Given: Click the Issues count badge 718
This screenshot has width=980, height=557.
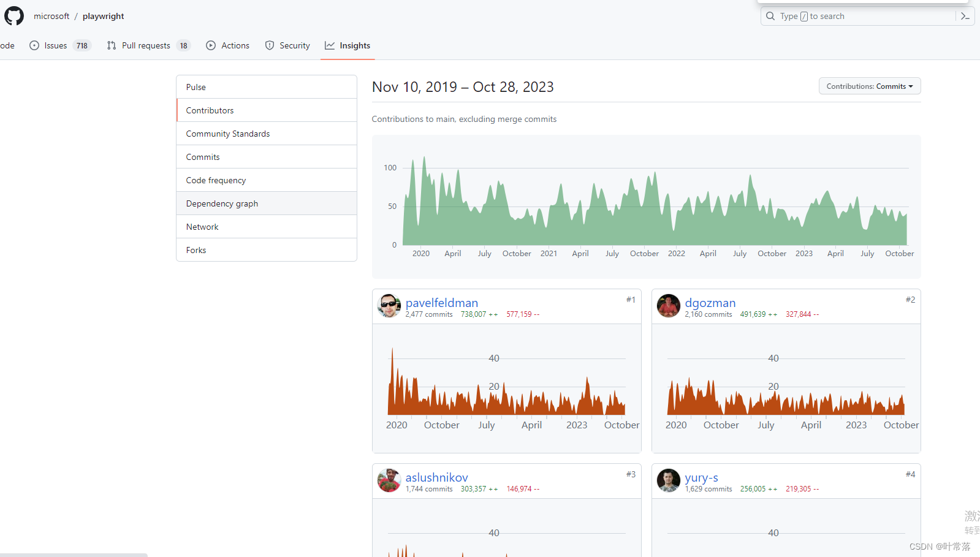Looking at the screenshot, I should (82, 45).
